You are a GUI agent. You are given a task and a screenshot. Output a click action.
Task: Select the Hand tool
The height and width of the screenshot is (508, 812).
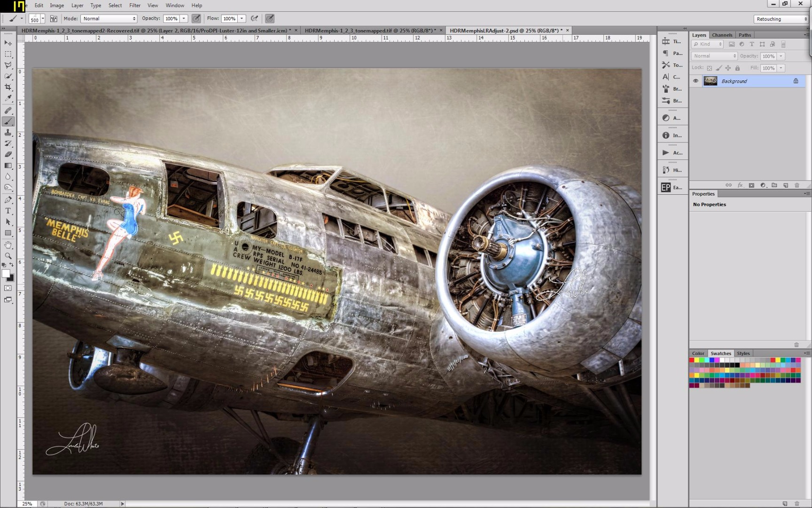point(8,245)
